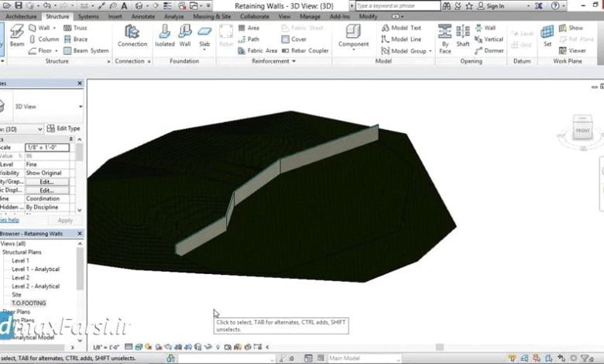Select Level 2 - Analytical in Project Browser
Viewport: 604px width, 364px height.
[36, 286]
